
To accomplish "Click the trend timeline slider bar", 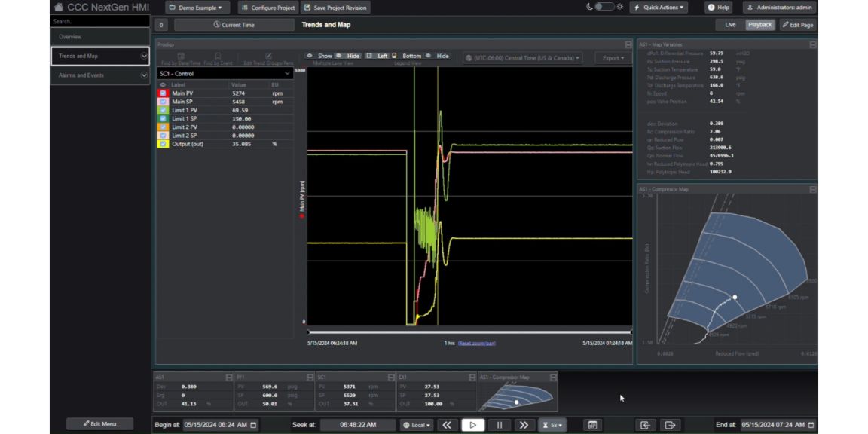I will pyautogui.click(x=469, y=332).
